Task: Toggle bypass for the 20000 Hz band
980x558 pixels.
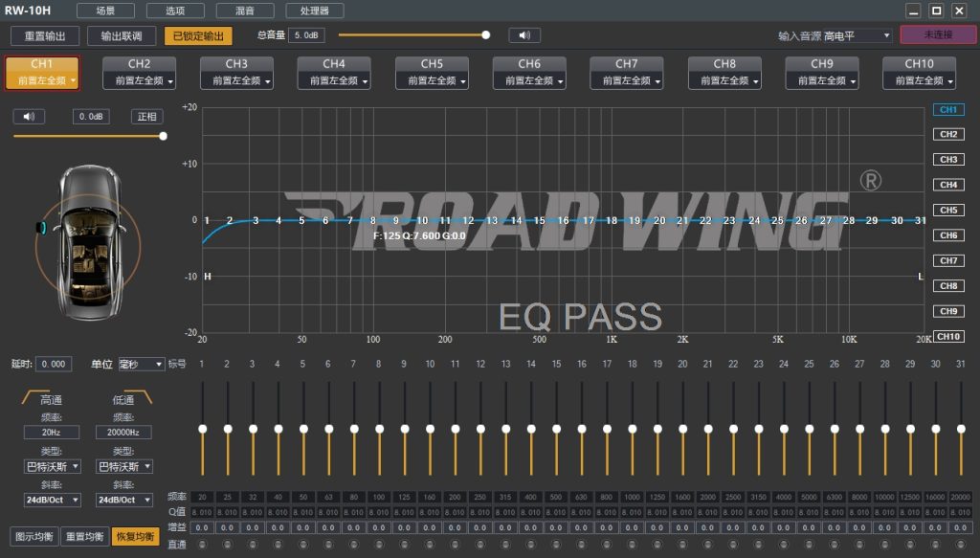Action: click(x=961, y=545)
